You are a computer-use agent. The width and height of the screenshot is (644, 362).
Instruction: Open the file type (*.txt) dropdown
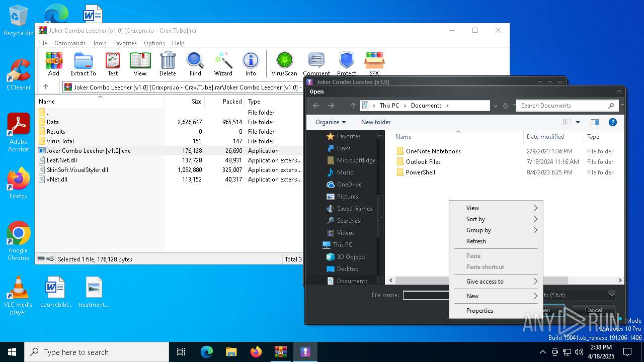pyautogui.click(x=611, y=295)
